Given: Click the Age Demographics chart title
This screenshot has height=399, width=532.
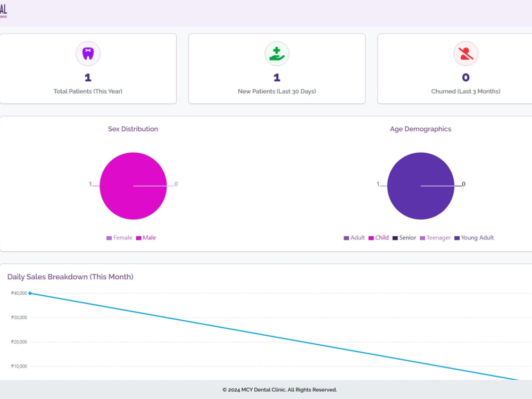Looking at the screenshot, I should pyautogui.click(x=421, y=129).
